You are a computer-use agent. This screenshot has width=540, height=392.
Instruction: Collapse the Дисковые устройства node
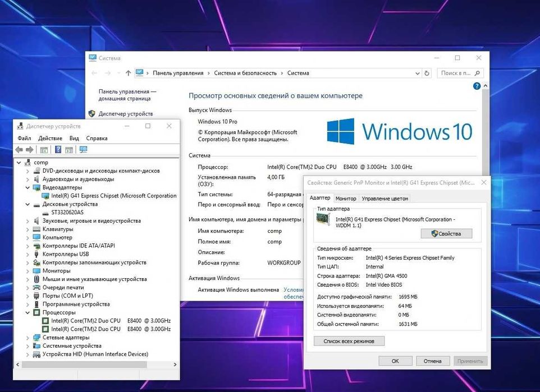click(x=28, y=204)
